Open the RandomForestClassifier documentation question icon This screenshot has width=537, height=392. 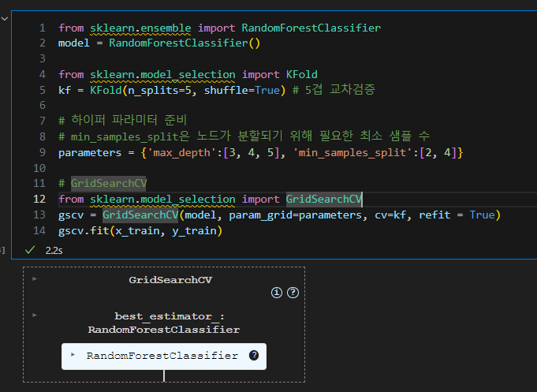254,356
